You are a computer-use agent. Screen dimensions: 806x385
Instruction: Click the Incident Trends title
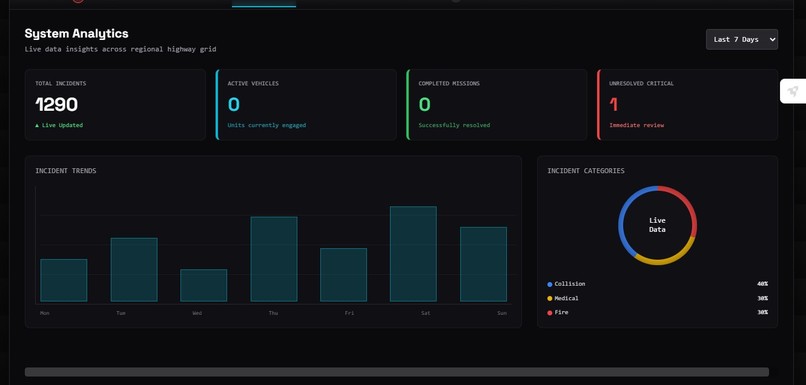click(x=66, y=171)
